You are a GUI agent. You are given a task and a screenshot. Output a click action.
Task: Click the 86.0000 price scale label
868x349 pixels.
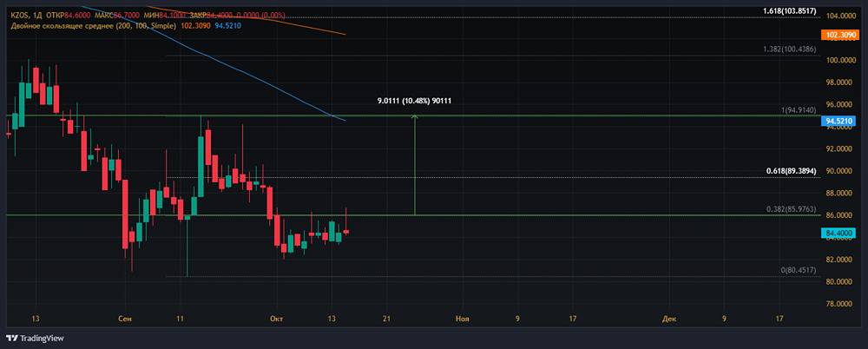pos(839,215)
